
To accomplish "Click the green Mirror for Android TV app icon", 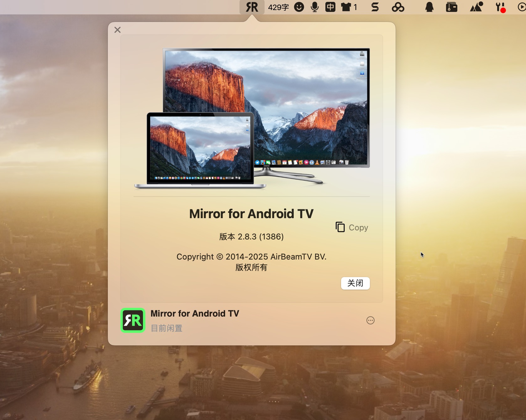I will click(x=133, y=320).
